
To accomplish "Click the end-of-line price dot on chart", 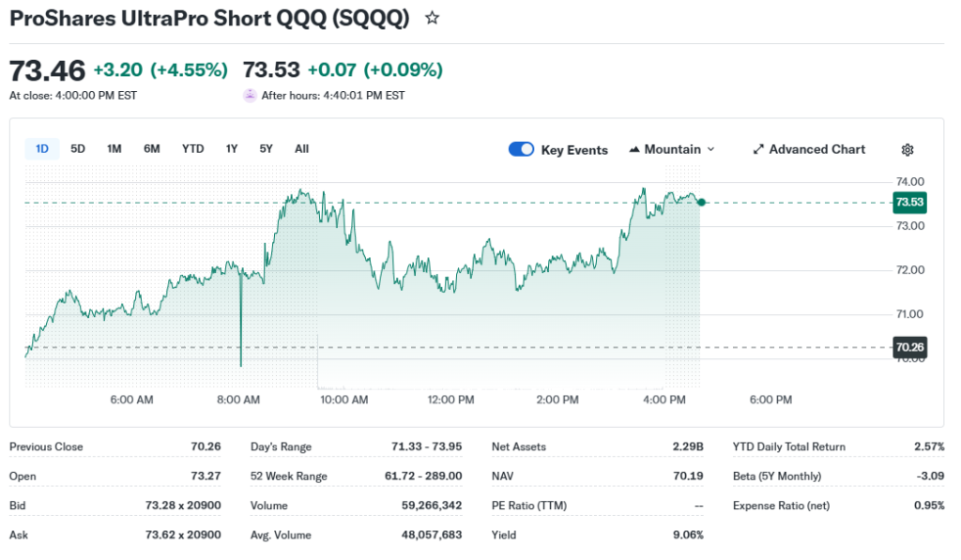I will tap(702, 202).
